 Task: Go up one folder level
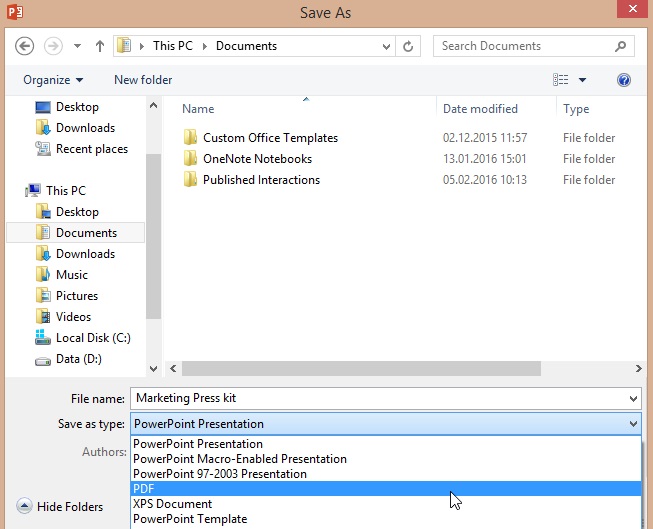(x=100, y=46)
